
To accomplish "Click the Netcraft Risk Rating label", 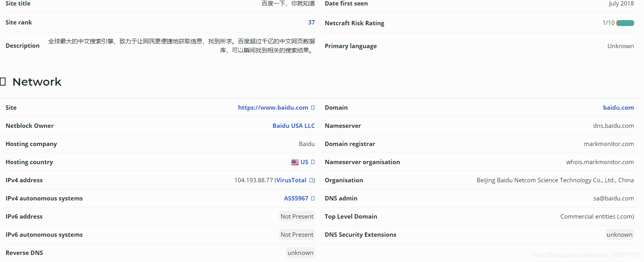I will click(x=354, y=23).
